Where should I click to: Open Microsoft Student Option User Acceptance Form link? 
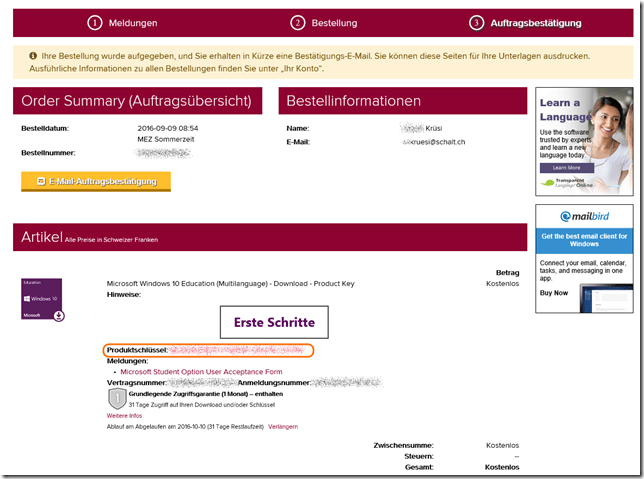click(x=201, y=372)
